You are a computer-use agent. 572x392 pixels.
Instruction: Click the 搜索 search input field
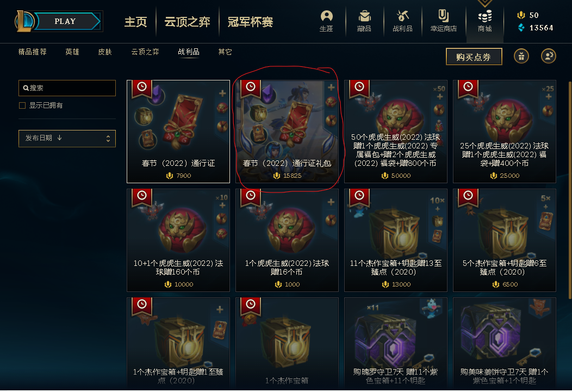[x=67, y=88]
